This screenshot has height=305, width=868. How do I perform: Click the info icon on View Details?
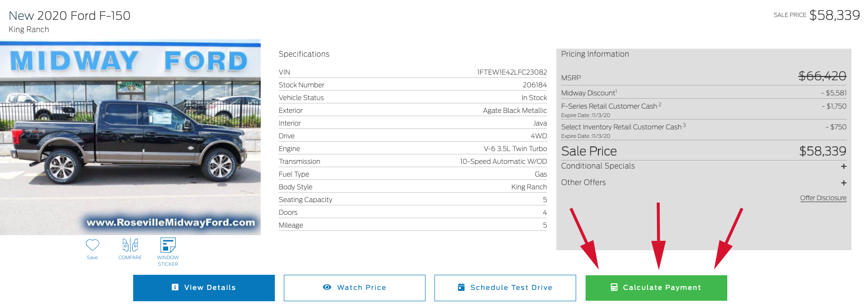click(x=175, y=287)
